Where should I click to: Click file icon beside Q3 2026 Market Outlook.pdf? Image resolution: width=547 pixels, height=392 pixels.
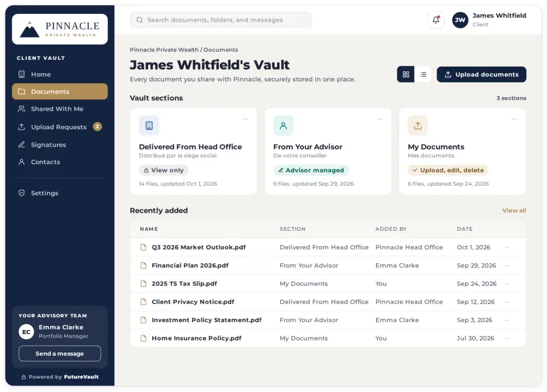[143, 247]
